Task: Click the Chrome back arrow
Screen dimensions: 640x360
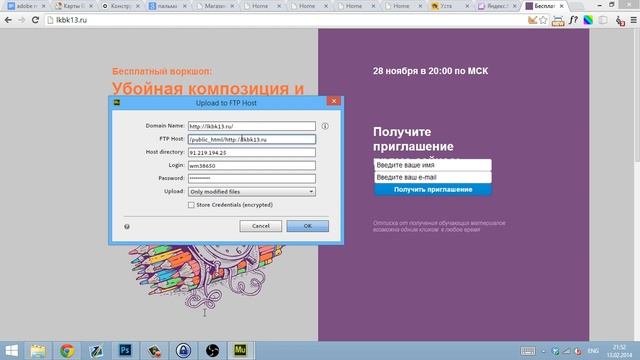Action: [x=8, y=20]
